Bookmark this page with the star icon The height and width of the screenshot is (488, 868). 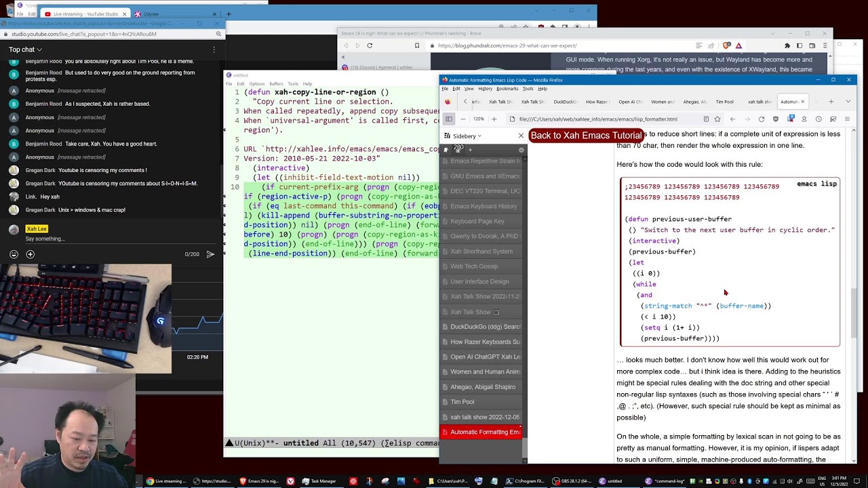(x=717, y=119)
